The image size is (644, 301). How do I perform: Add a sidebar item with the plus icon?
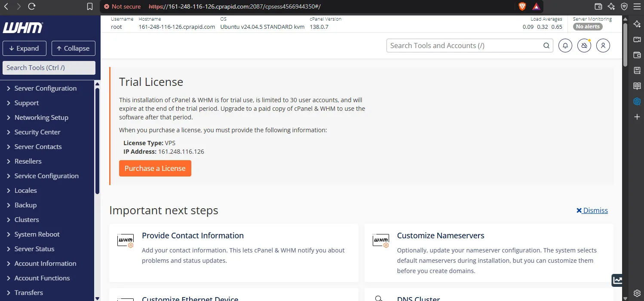point(637,117)
